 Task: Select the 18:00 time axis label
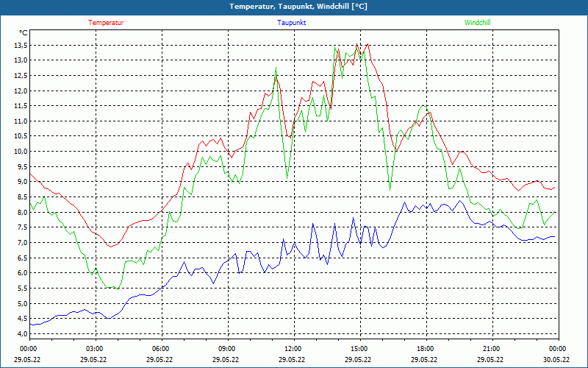426,349
